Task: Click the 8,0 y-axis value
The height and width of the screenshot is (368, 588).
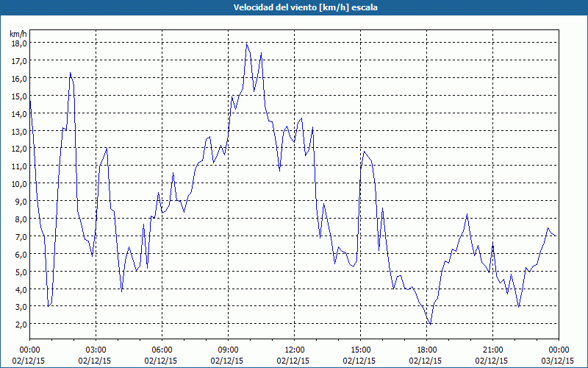Action: (21, 219)
